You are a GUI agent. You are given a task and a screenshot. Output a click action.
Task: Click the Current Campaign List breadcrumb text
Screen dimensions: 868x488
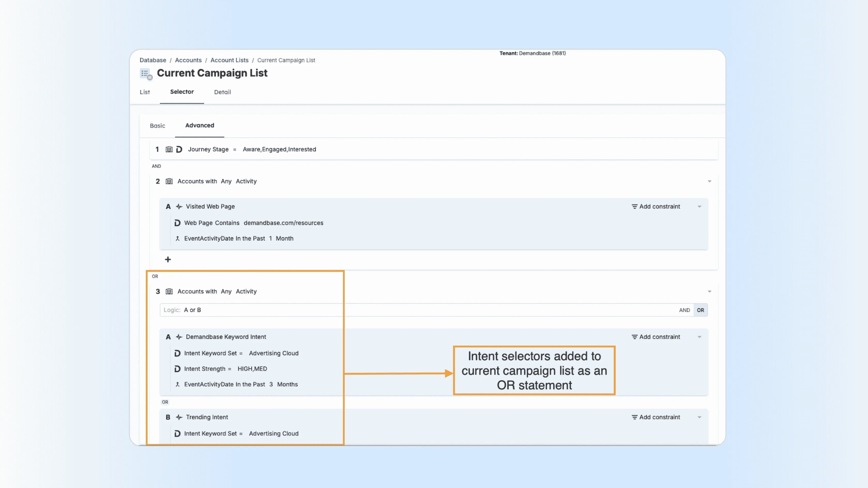[x=286, y=60]
